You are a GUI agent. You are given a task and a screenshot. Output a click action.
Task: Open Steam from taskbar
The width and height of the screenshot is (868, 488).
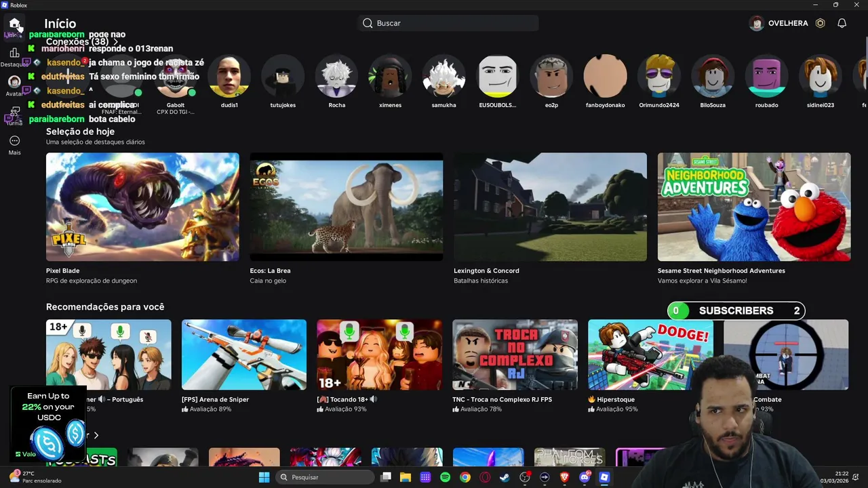click(x=505, y=477)
